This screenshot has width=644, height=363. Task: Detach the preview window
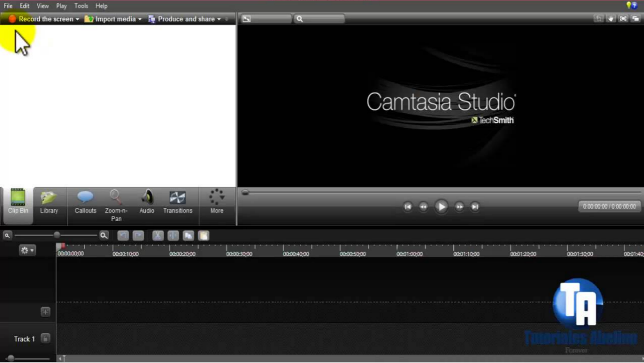pos(635,19)
